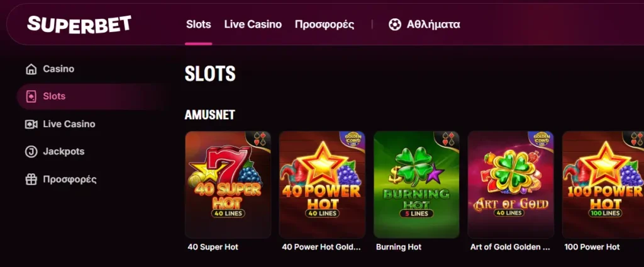Click the Live Casino camera icon

pos(31,124)
